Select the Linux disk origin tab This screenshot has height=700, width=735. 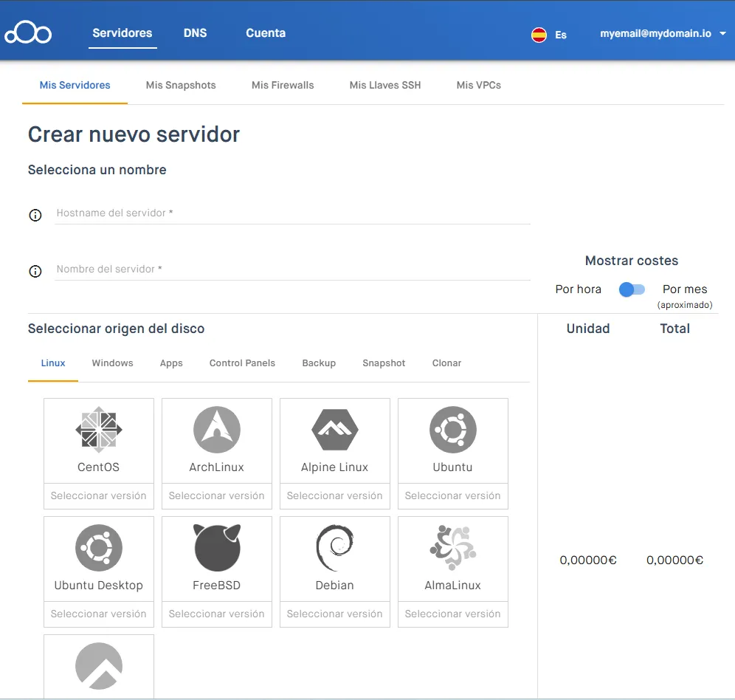pos(53,363)
